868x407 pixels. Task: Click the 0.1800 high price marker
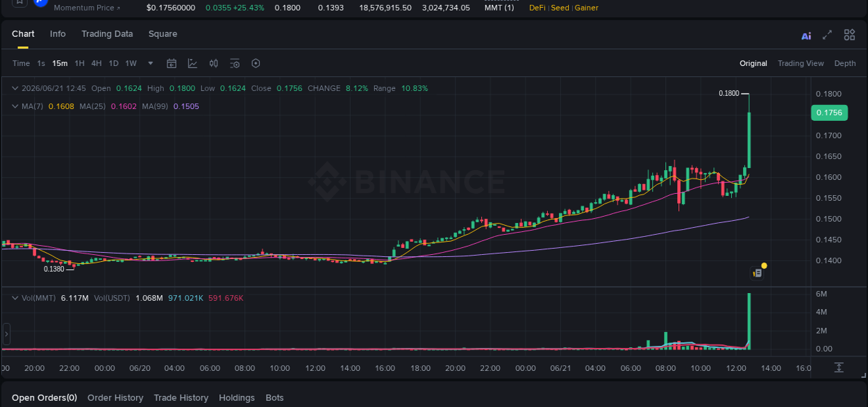tap(728, 93)
